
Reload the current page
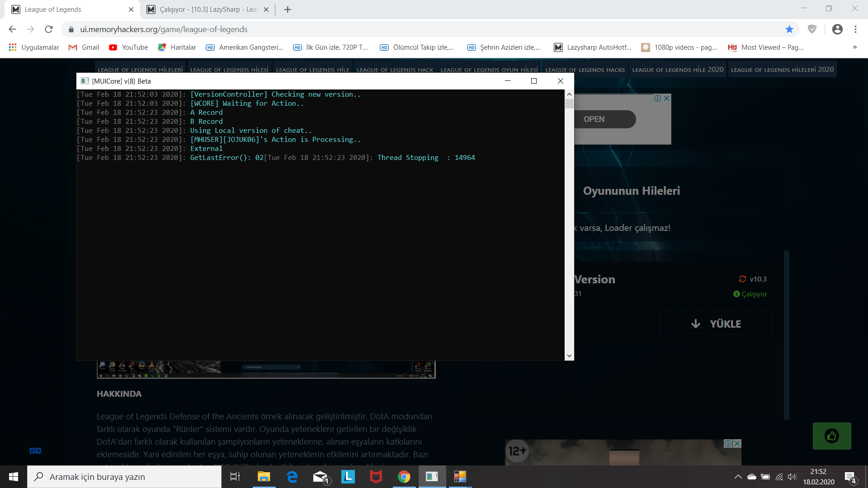click(49, 29)
